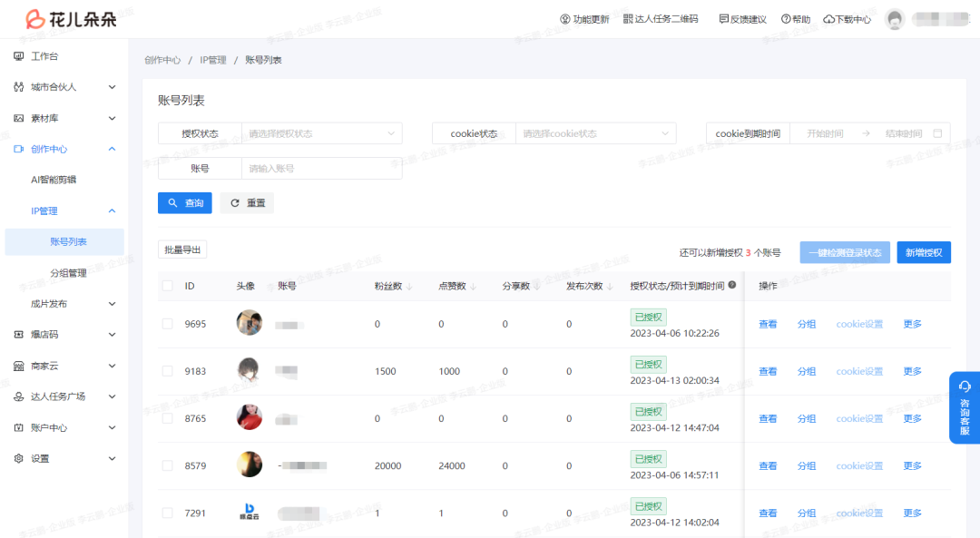This screenshot has width=980, height=538.
Task: Select the checkbox for account 9695
Action: (167, 324)
